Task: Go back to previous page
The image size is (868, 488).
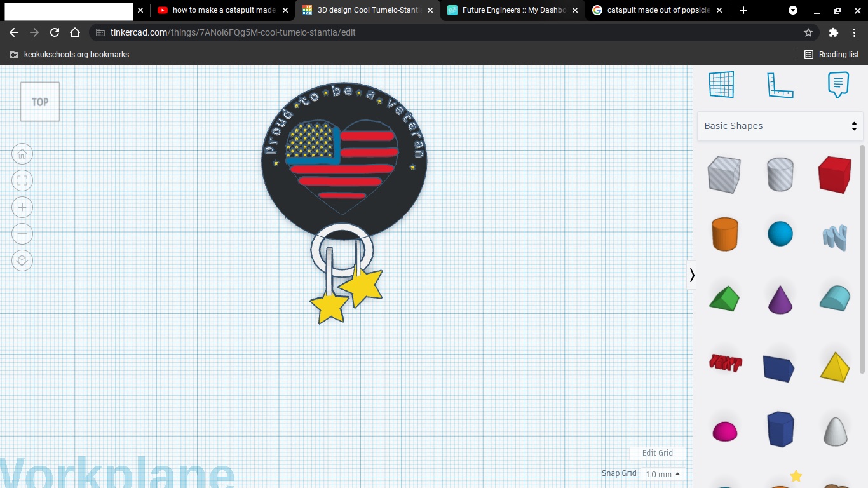Action: coord(14,32)
